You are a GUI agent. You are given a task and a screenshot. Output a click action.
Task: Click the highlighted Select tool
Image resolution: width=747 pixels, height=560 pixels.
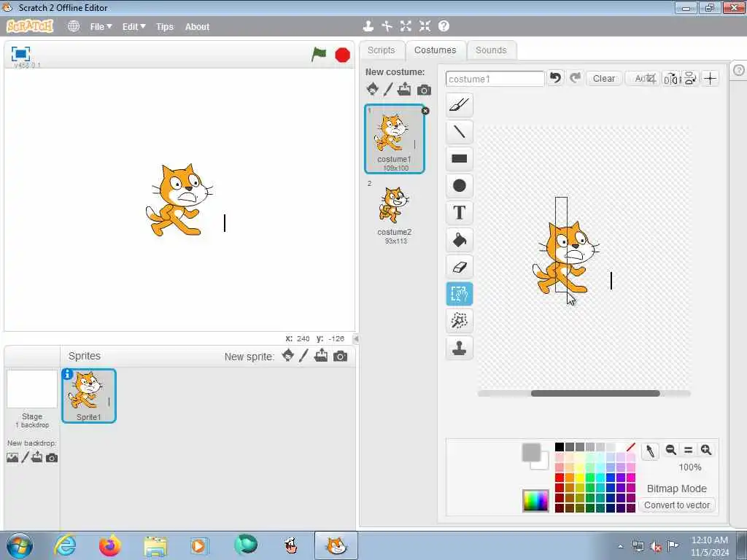460,294
